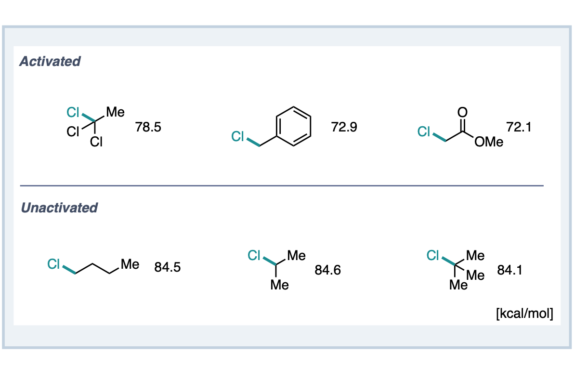Click the OMe group label
The image size is (575, 380).
point(489,142)
